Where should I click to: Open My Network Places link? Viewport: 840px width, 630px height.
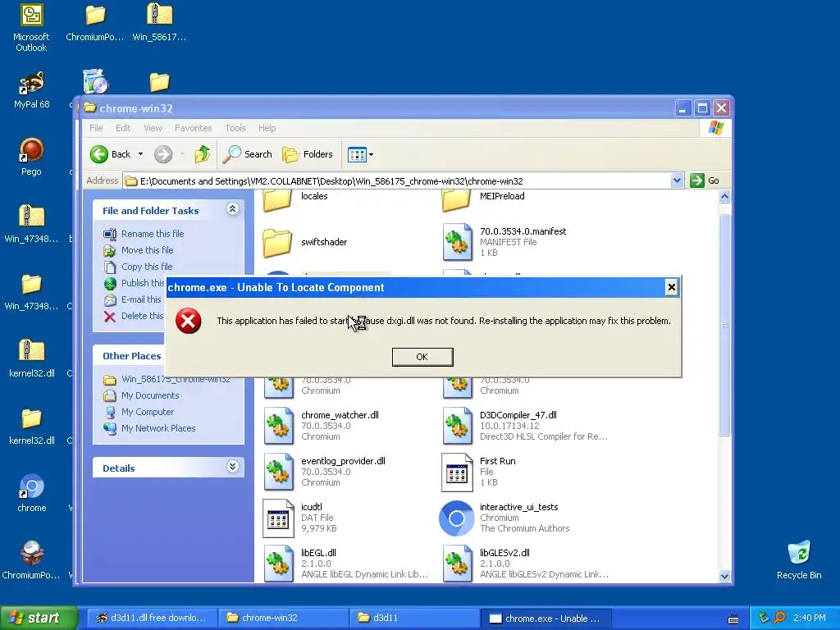tap(158, 428)
